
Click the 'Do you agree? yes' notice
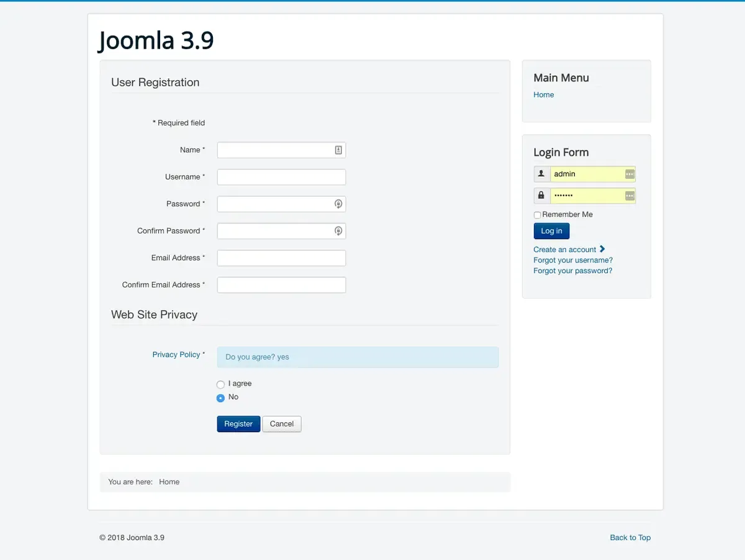[358, 357]
